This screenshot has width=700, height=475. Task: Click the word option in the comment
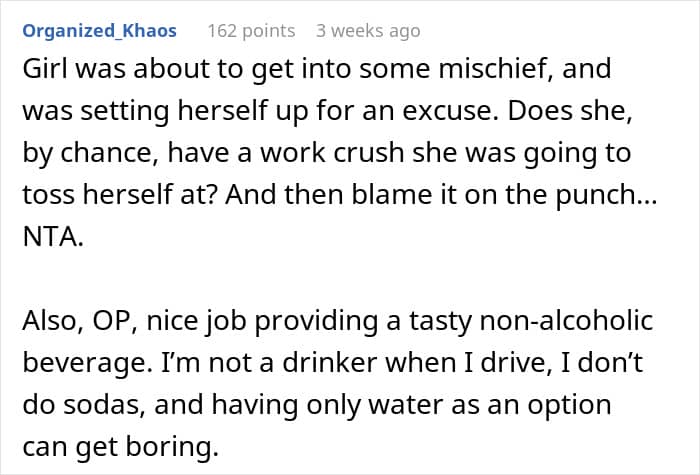pos(570,405)
